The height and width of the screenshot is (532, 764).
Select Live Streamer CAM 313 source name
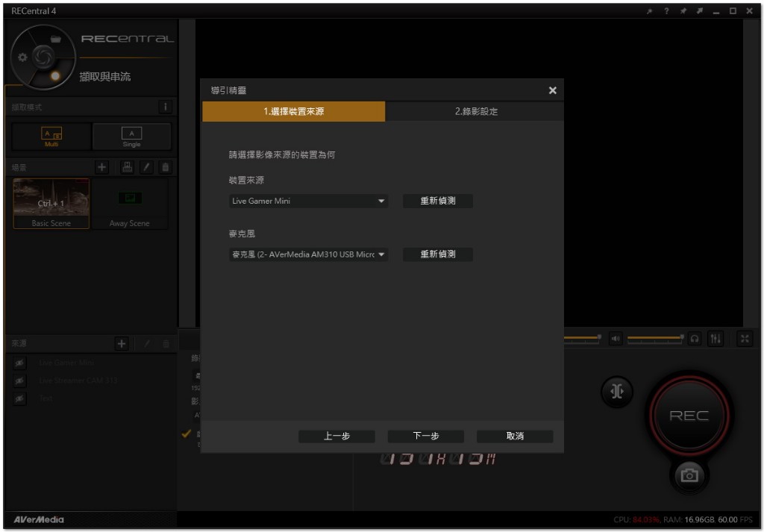(x=78, y=381)
